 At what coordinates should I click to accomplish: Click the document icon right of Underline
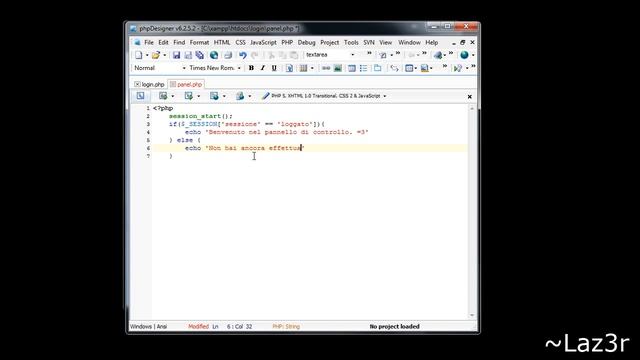pyautogui.click(x=289, y=68)
